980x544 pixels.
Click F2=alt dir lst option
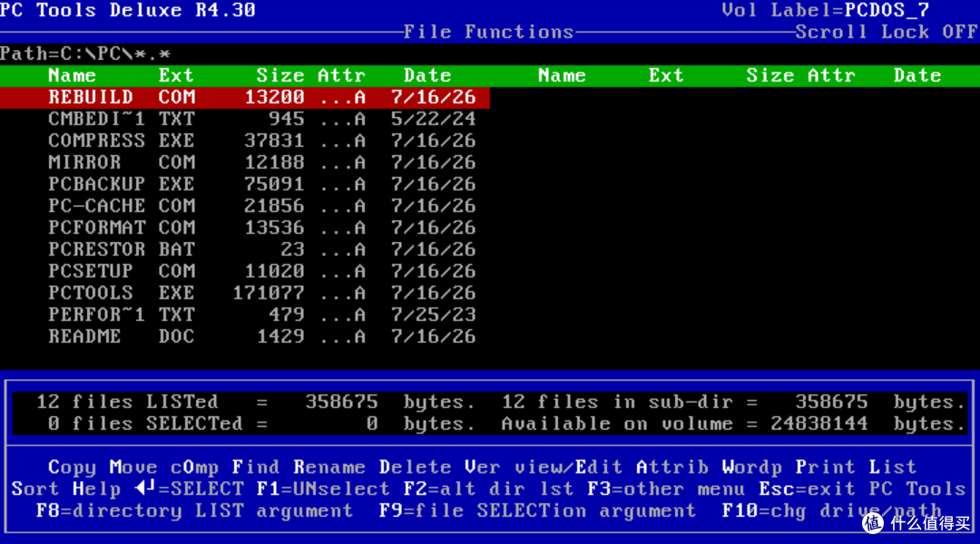tap(489, 489)
